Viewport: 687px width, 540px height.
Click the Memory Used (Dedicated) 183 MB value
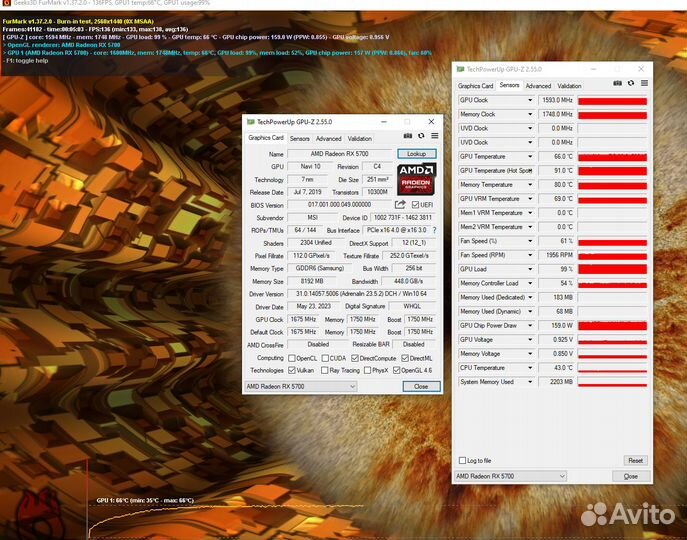(x=556, y=297)
